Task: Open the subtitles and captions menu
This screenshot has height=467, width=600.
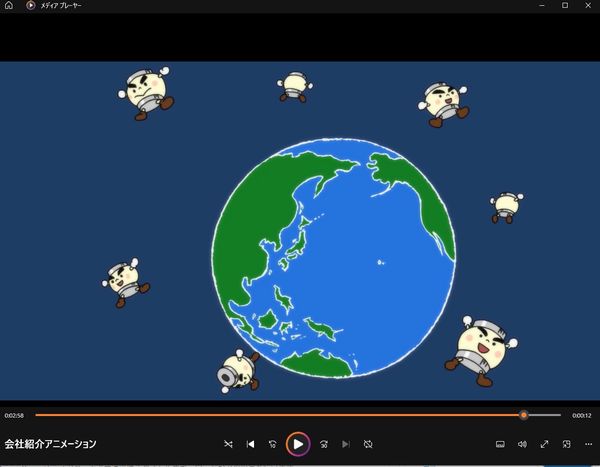Action: coord(500,443)
